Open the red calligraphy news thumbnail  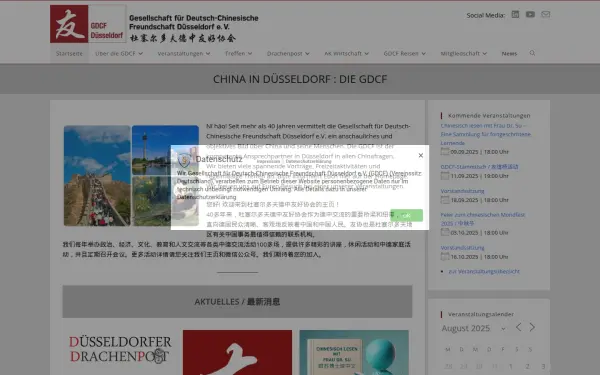point(237,352)
